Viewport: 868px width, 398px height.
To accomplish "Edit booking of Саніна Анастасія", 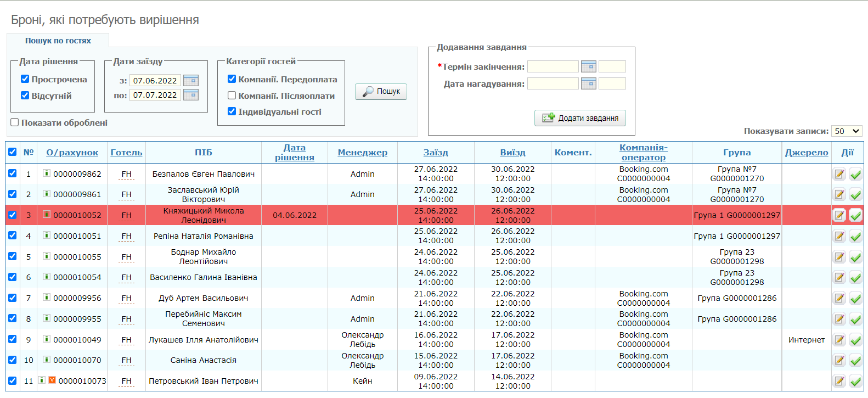I will (x=839, y=361).
